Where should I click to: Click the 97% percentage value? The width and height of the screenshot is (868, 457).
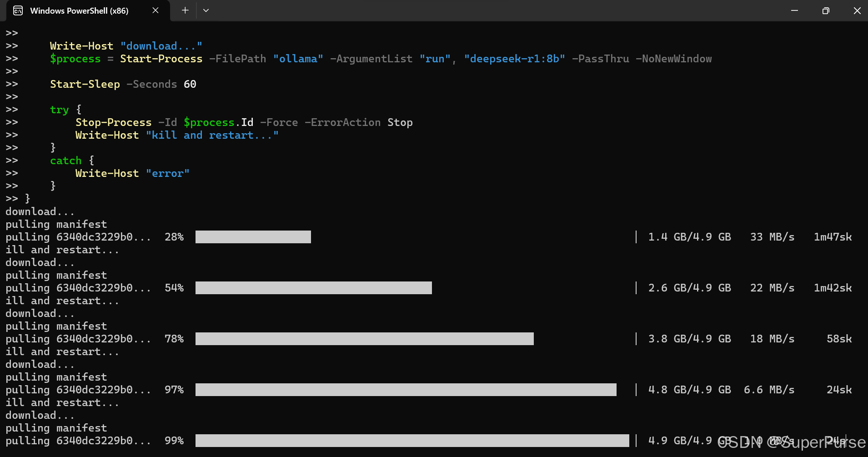pos(174,390)
